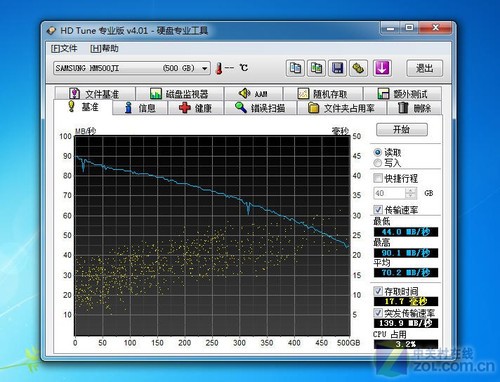Click the copy screenshot to clipboard icon
Image resolution: width=500 pixels, height=382 pixels.
pyautogui.click(x=316, y=68)
